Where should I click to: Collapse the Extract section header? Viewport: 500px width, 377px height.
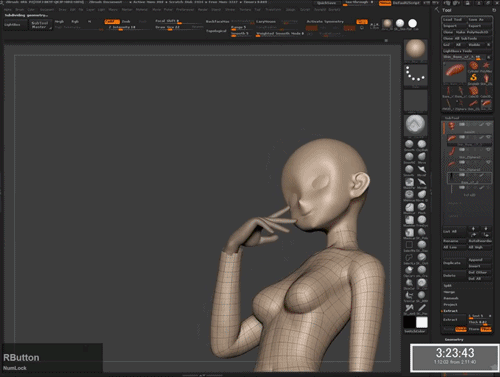pyautogui.click(x=450, y=311)
